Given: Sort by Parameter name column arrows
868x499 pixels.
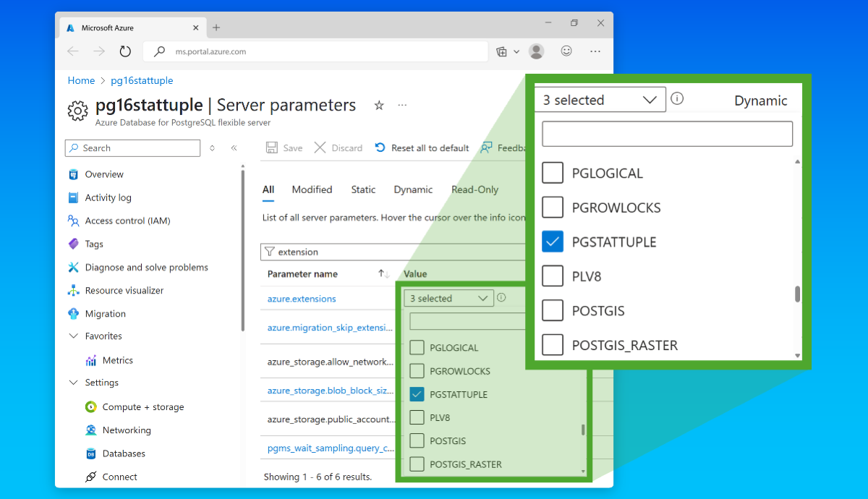Looking at the screenshot, I should [x=384, y=274].
